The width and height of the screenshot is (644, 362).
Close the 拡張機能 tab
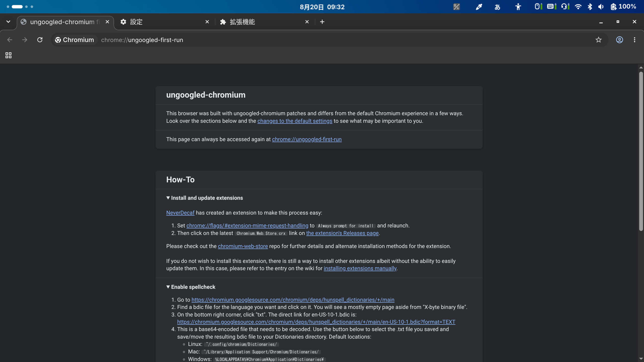click(307, 22)
